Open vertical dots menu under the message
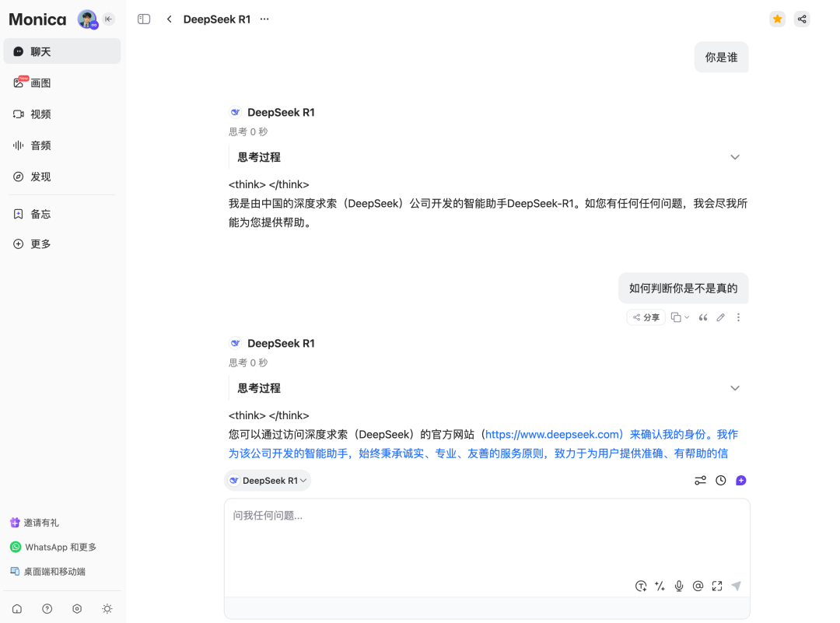840x623 pixels. point(738,317)
